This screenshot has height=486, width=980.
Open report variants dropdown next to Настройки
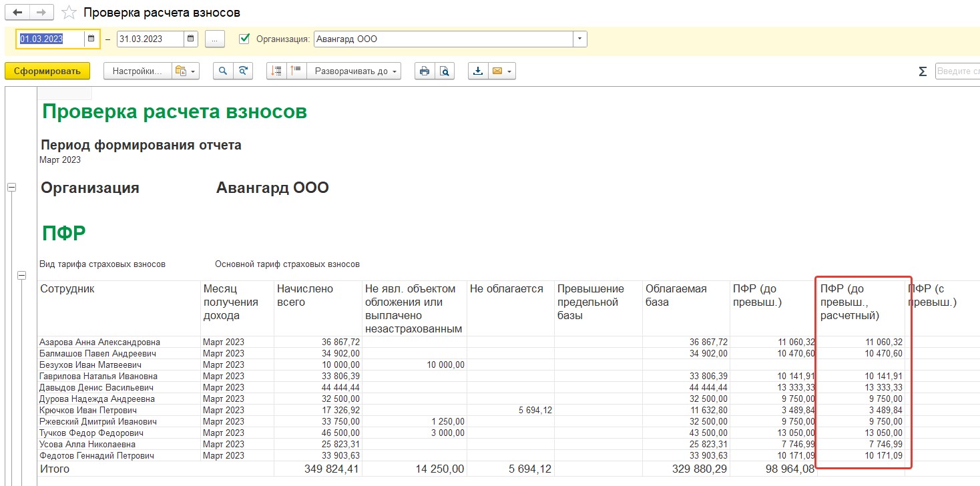(186, 71)
